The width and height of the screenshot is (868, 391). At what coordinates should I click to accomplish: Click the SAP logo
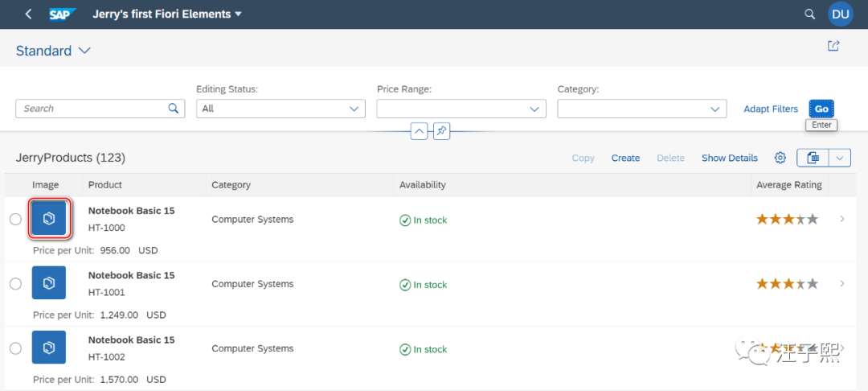coord(61,14)
